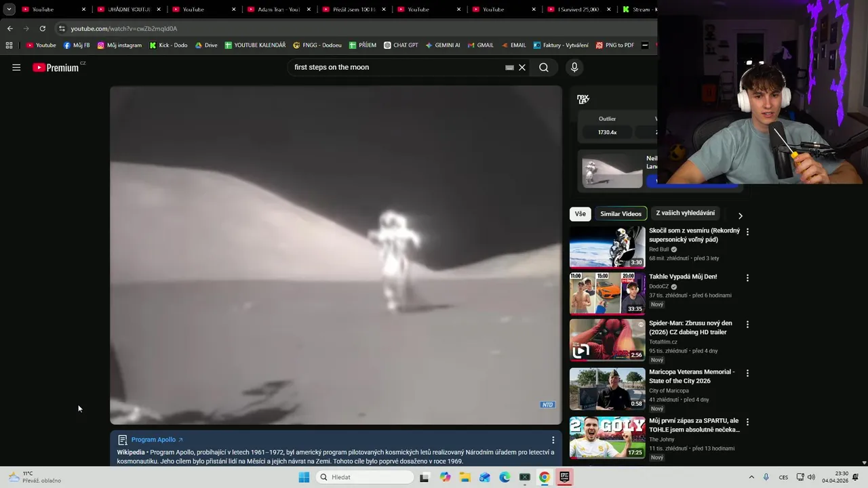This screenshot has height=488, width=868.
Task: Open the Můj FB bookmark
Action: [77, 45]
